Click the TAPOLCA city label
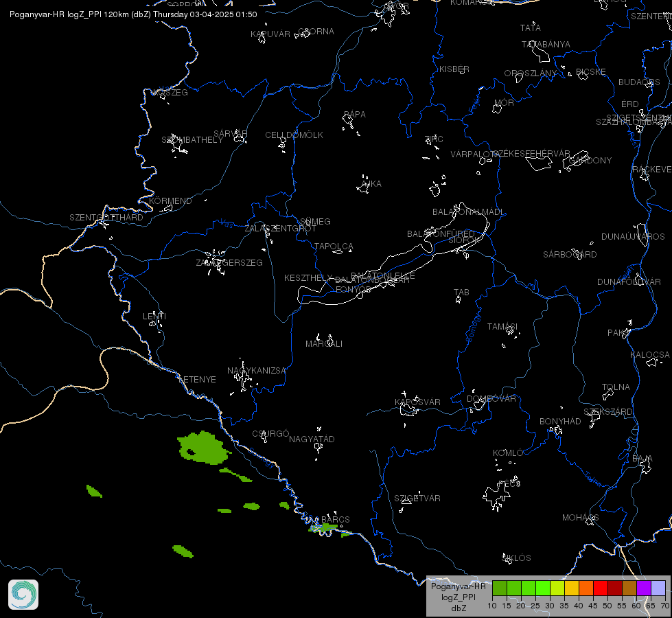672x618 pixels. (x=334, y=247)
